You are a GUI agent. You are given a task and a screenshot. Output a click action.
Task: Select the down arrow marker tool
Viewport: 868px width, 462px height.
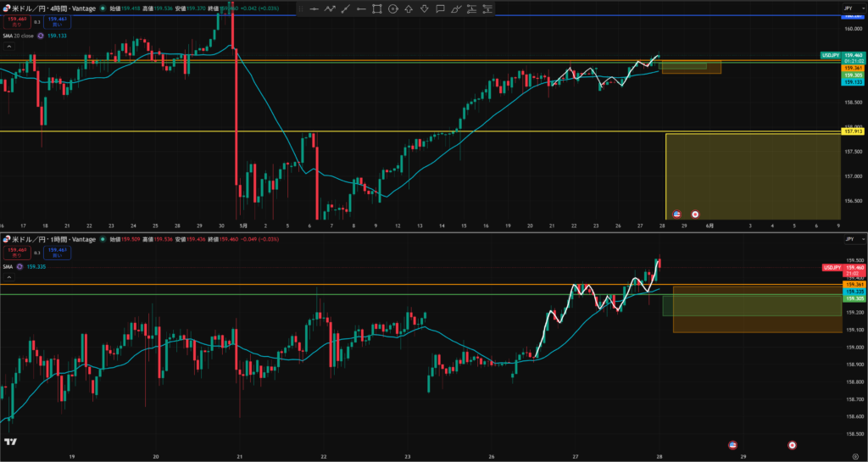(425, 8)
